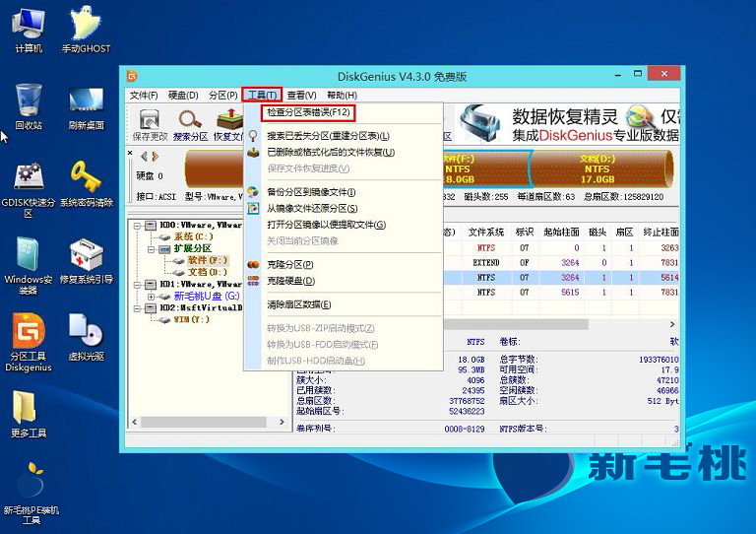Choose 克隆分区(P) menu entry
Screen dimensions: 756x534
pos(289,264)
